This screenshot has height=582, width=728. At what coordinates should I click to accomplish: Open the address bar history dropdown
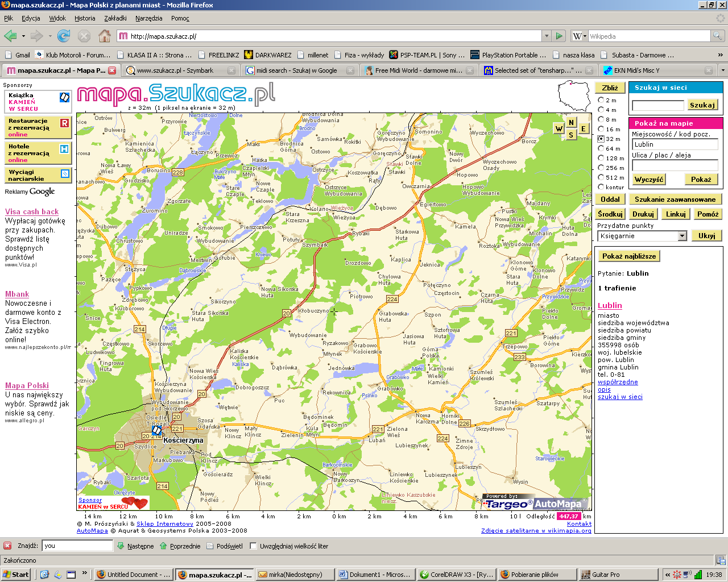coord(547,36)
